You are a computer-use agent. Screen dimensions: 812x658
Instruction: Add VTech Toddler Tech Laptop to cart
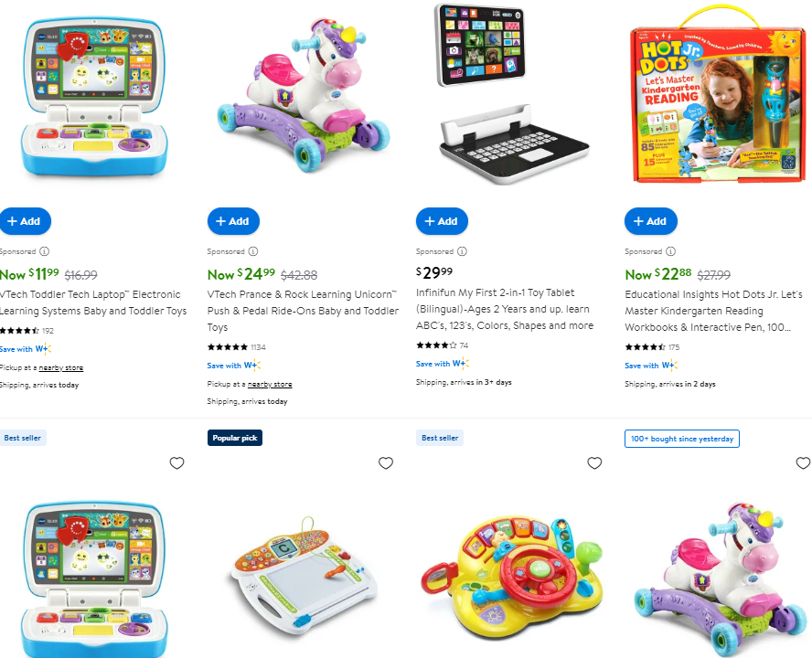coord(25,221)
